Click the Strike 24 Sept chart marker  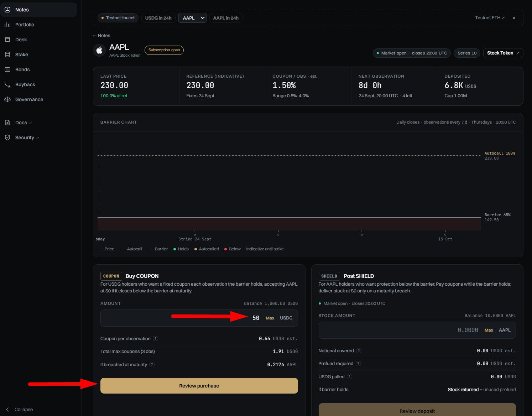click(x=195, y=235)
